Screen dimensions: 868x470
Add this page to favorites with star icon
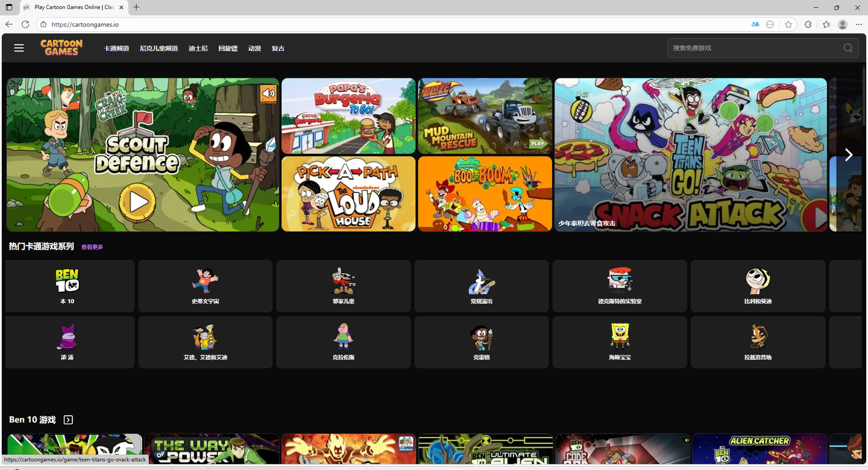(x=788, y=25)
